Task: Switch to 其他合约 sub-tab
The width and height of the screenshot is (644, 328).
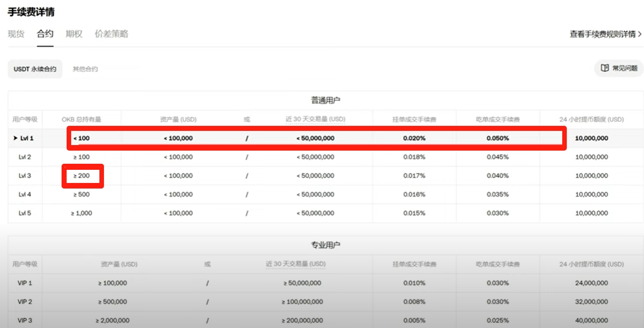Action: [x=85, y=69]
